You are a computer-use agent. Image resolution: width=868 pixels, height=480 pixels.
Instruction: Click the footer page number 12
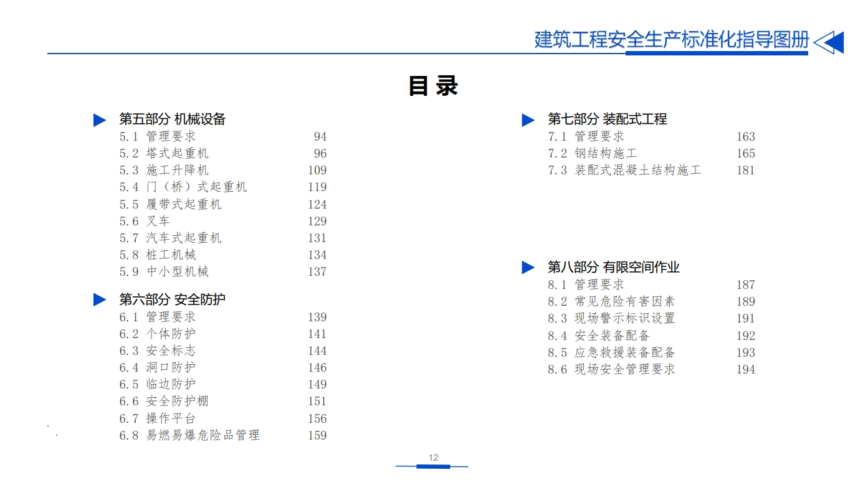[x=433, y=458]
